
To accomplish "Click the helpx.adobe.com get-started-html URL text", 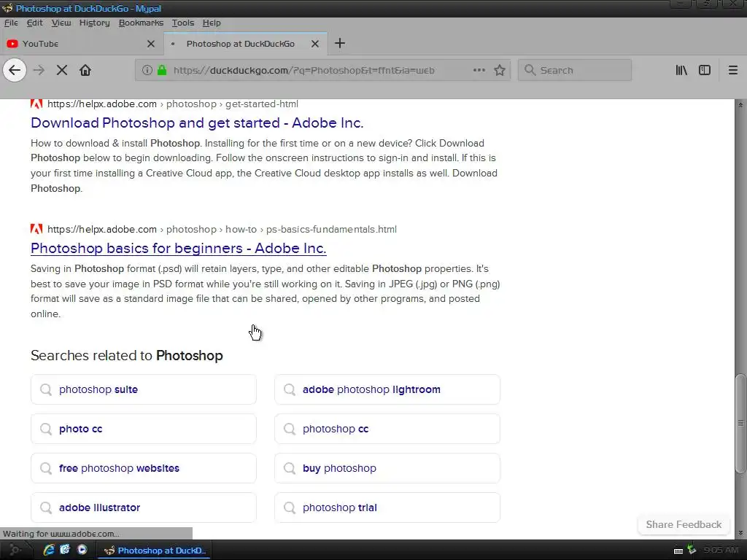I will 173,104.
